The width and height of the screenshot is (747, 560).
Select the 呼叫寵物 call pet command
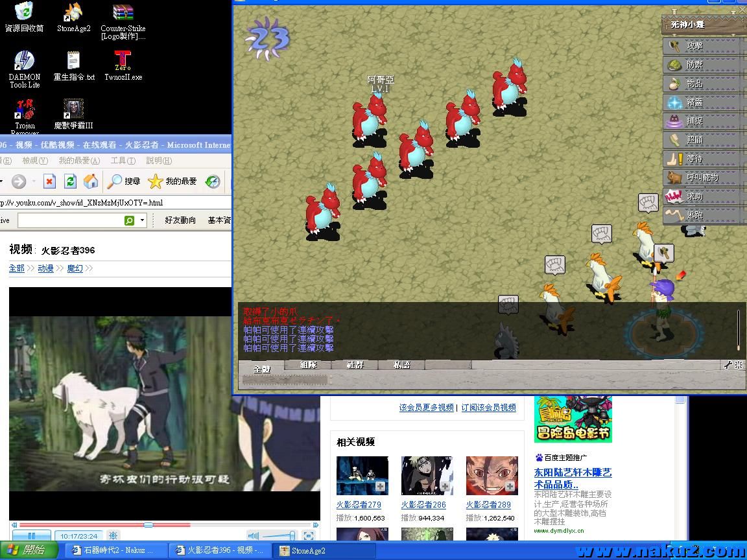point(701,178)
